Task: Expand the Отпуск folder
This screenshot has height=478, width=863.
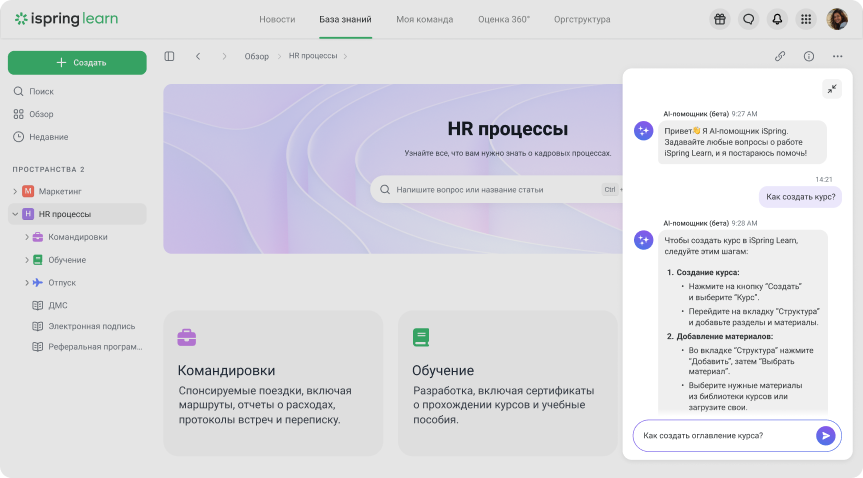Action: [x=26, y=283]
